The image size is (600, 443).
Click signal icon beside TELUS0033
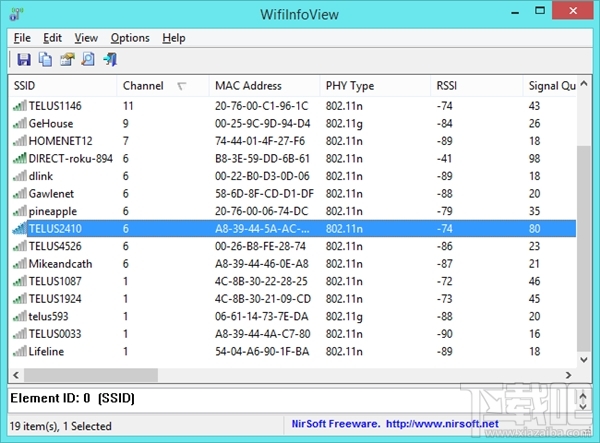point(20,334)
